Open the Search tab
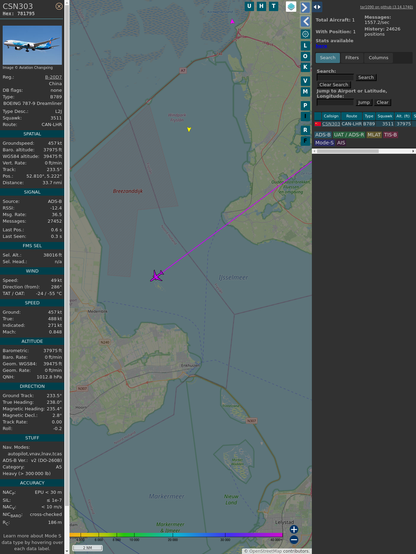 [x=328, y=58]
